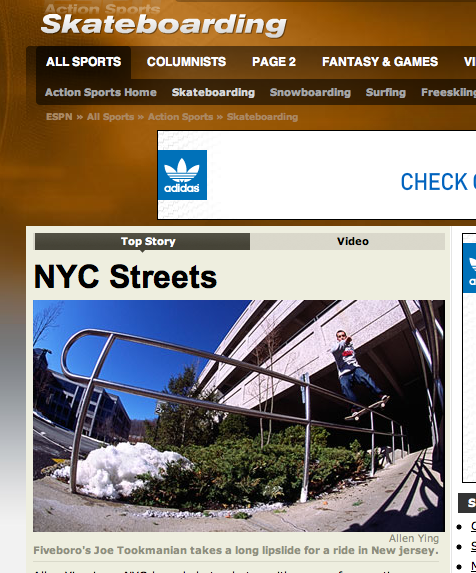Click the Skateboarding site title logo

[164, 25]
